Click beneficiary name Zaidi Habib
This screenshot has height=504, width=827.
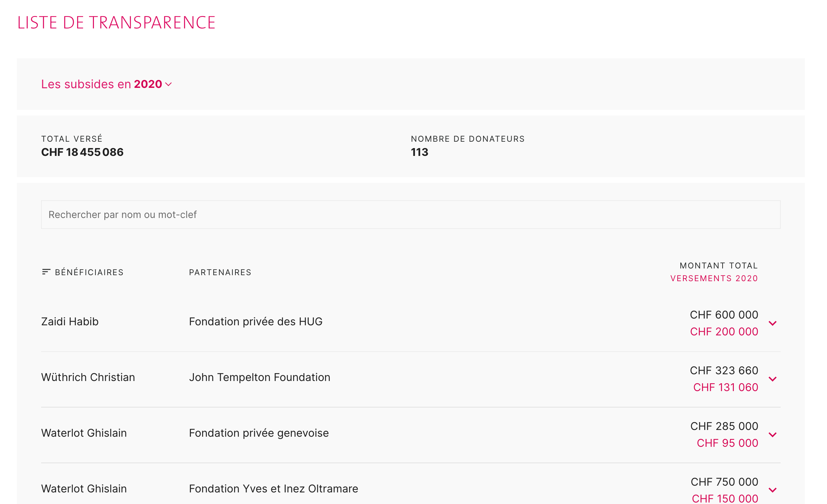pos(70,322)
